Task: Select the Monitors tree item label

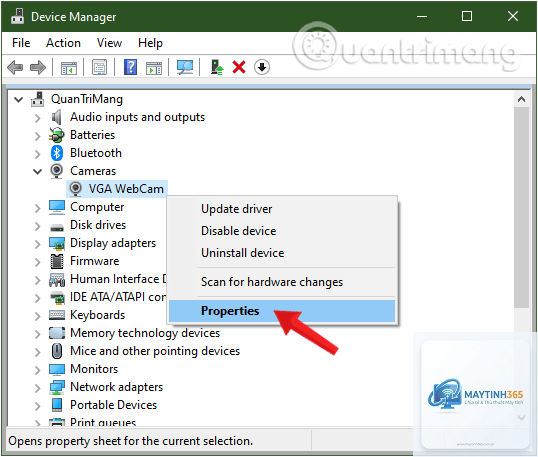Action: click(94, 369)
